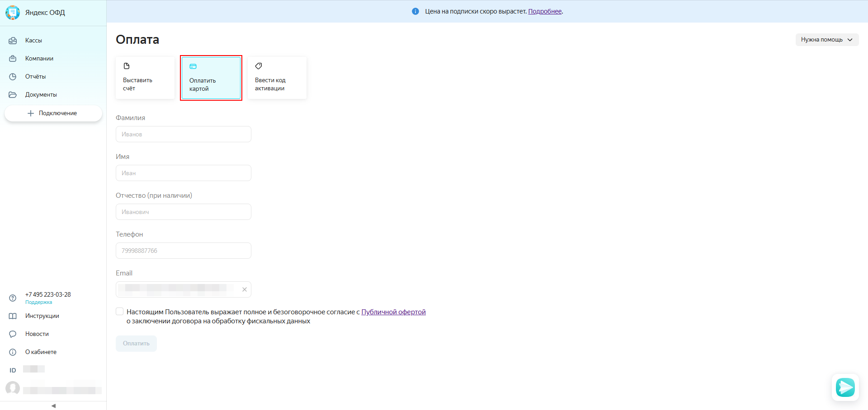Open the Публичной офертой link

pyautogui.click(x=393, y=312)
